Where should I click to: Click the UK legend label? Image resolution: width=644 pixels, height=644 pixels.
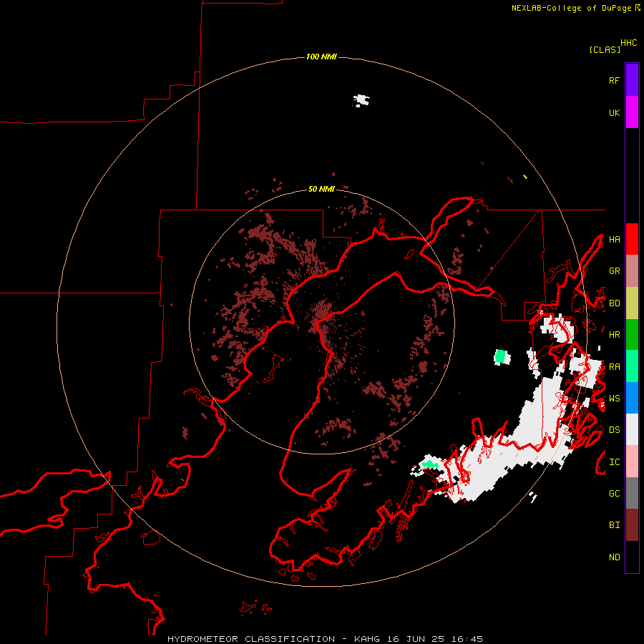(614, 112)
